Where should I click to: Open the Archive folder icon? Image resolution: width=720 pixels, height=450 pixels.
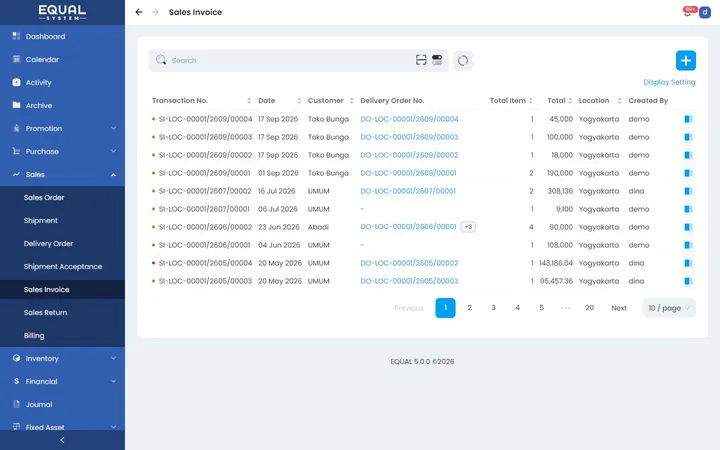click(17, 105)
